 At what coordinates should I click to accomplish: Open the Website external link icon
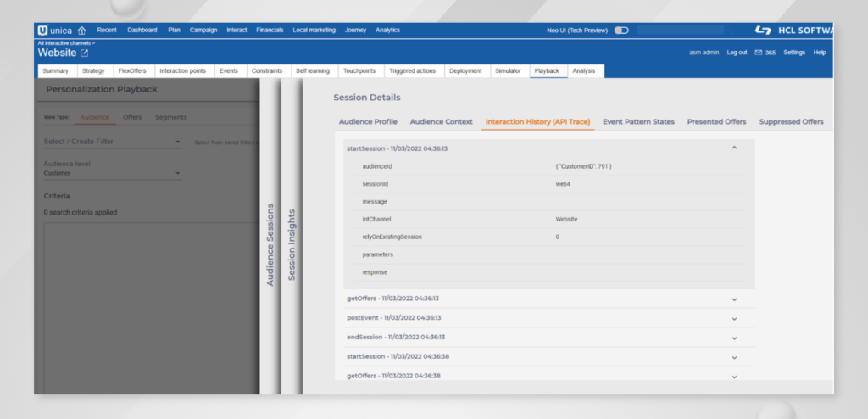[84, 53]
